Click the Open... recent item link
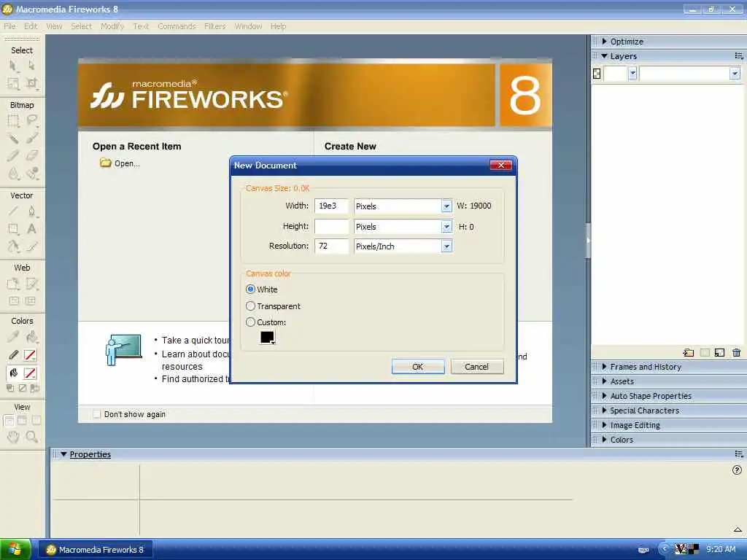Viewport: 747px width, 560px height. (120, 163)
